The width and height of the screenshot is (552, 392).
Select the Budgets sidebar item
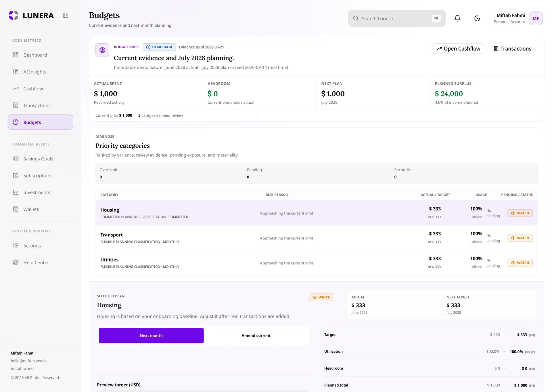41,122
